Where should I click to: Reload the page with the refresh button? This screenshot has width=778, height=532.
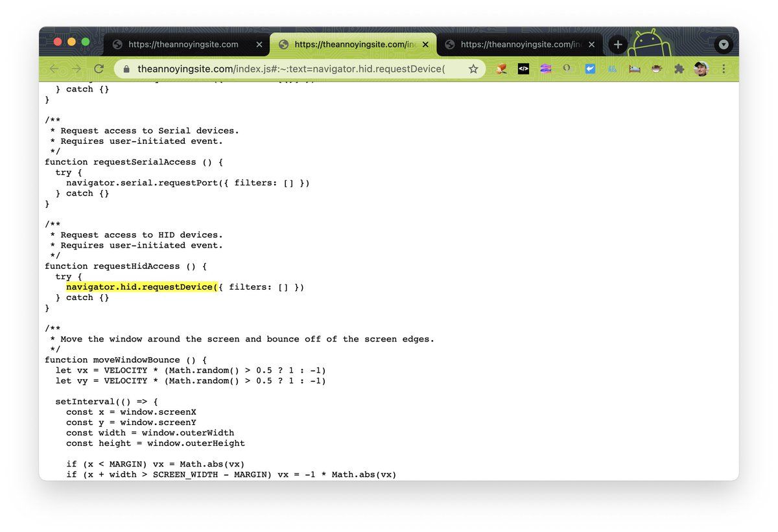point(99,68)
